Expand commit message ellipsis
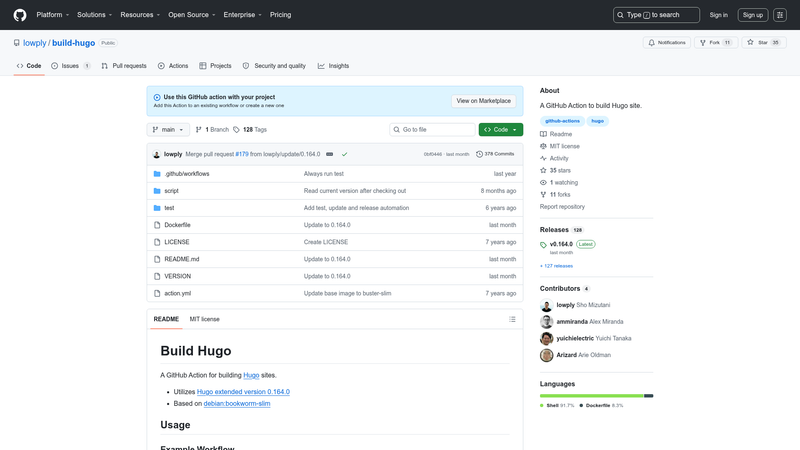Screen dimensions: 800x450 pyautogui.click(x=330, y=154)
